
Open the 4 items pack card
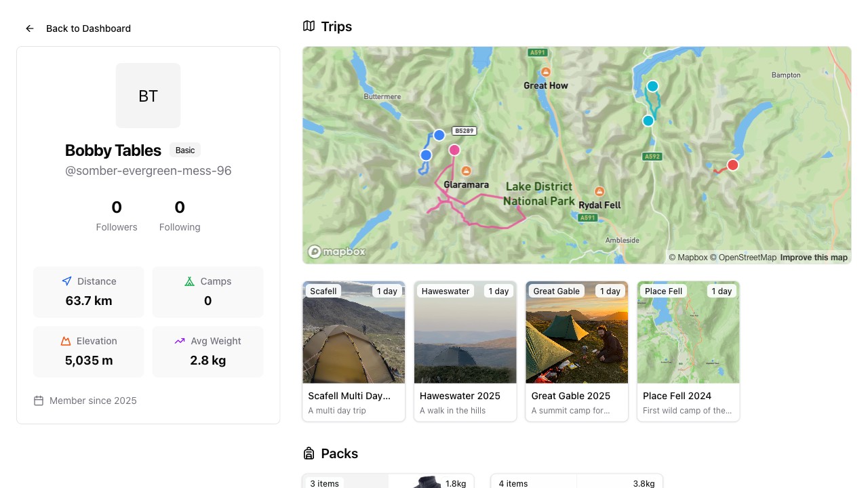point(576,481)
